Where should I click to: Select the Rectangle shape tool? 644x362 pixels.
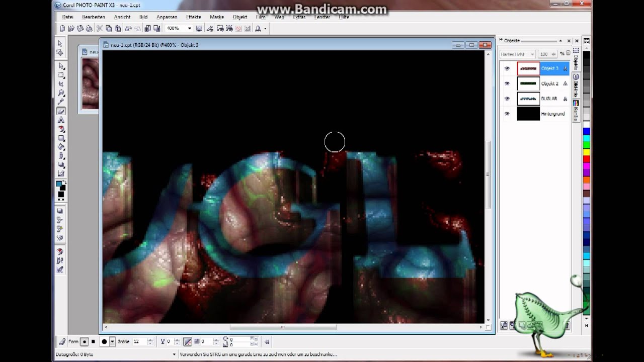(61, 138)
